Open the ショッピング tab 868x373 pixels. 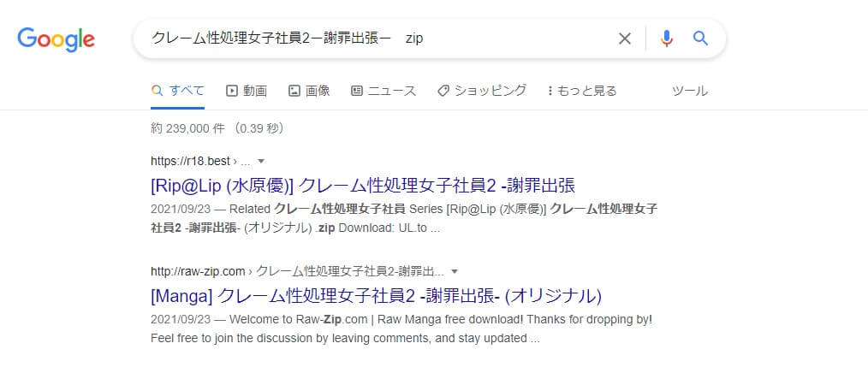pyautogui.click(x=482, y=91)
